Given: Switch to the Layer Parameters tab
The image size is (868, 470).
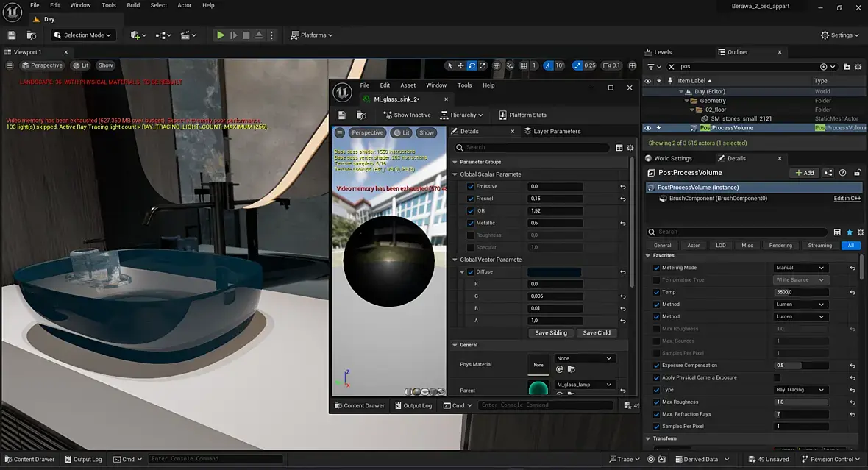Looking at the screenshot, I should (556, 131).
